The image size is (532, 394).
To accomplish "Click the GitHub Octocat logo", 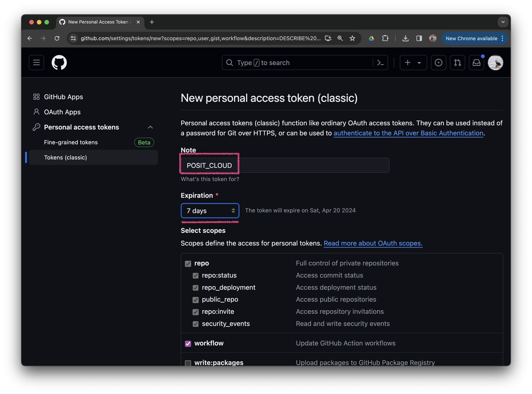I will click(59, 63).
